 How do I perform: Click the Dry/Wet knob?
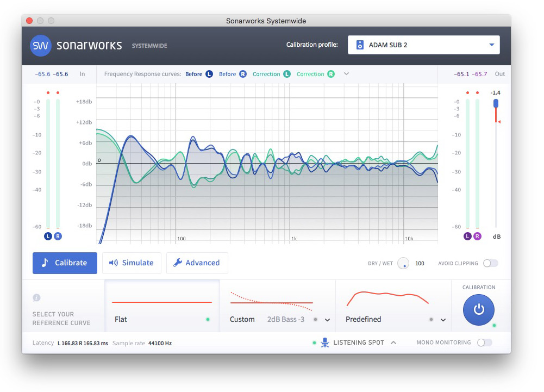[x=403, y=263]
